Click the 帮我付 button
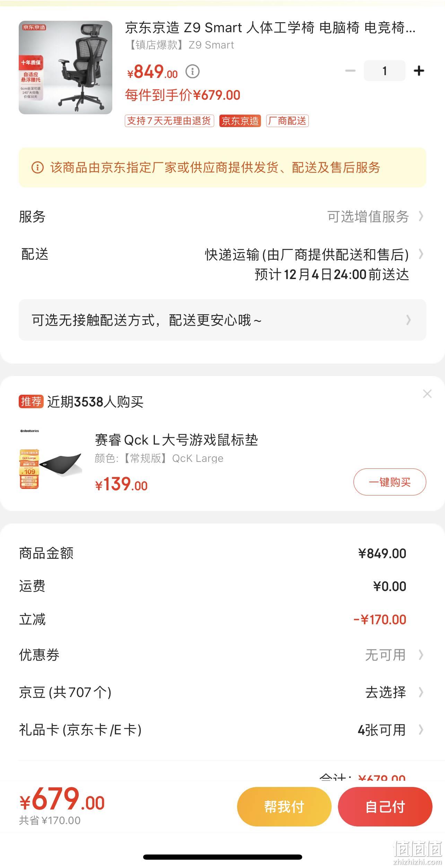 284,807
